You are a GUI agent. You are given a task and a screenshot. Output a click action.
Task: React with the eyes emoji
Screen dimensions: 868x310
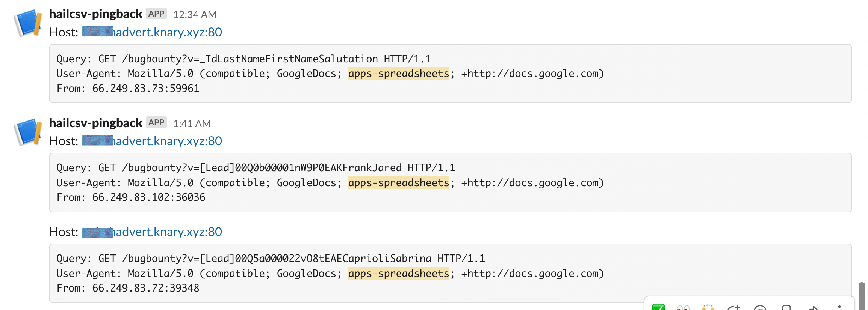[x=683, y=307]
